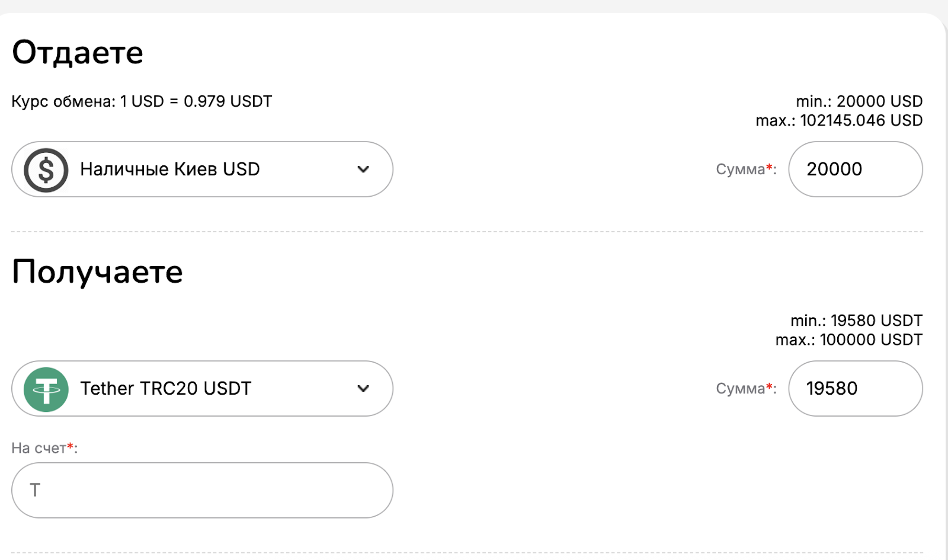Focus the 20000 give amount field
The width and height of the screenshot is (948, 560).
[854, 169]
